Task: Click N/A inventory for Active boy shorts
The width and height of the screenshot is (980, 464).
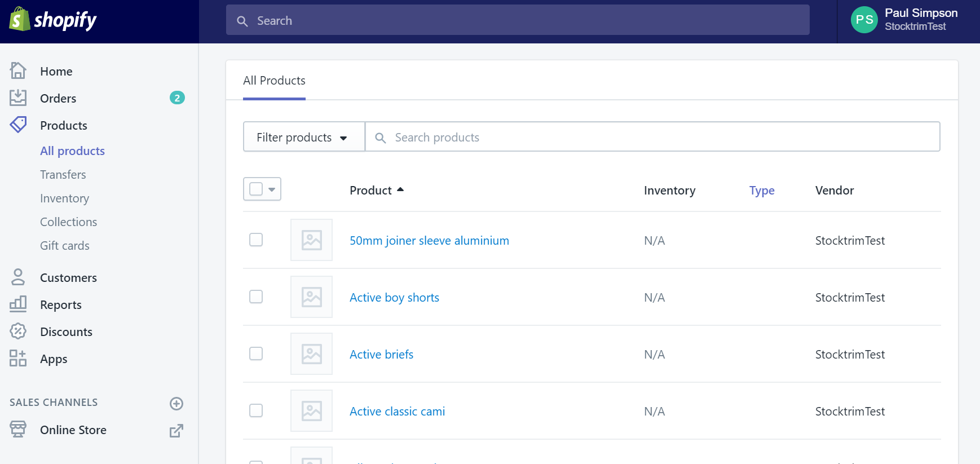Action: click(654, 298)
